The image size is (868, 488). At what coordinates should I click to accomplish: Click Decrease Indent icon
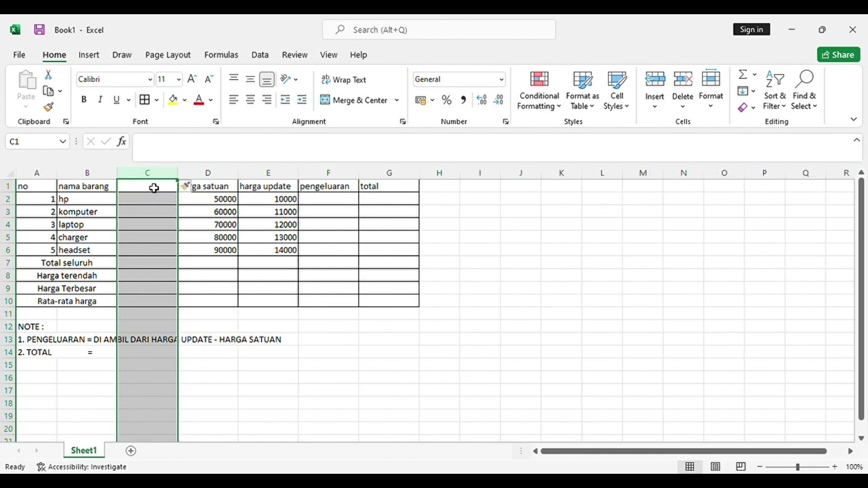285,100
